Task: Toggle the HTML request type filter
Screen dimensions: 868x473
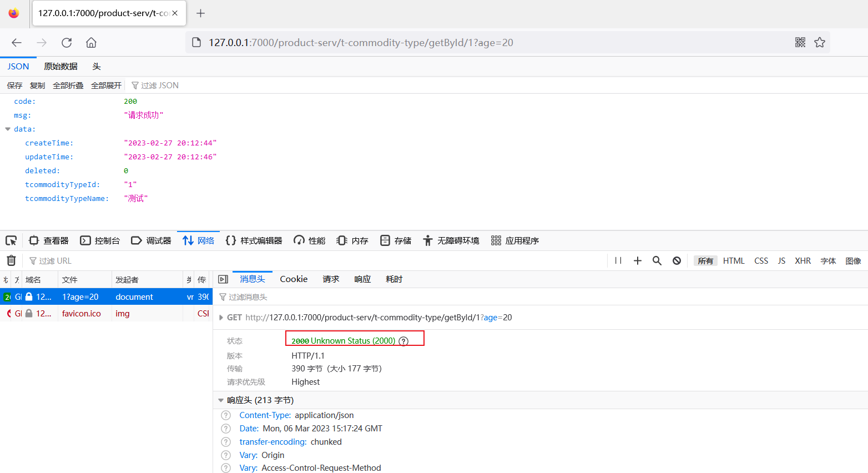Action: [x=734, y=261]
